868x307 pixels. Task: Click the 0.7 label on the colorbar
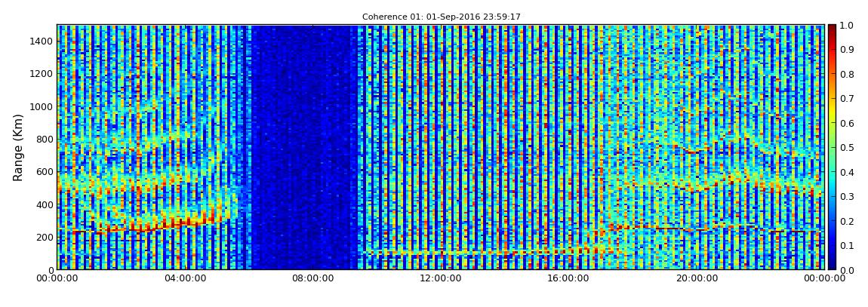846,99
